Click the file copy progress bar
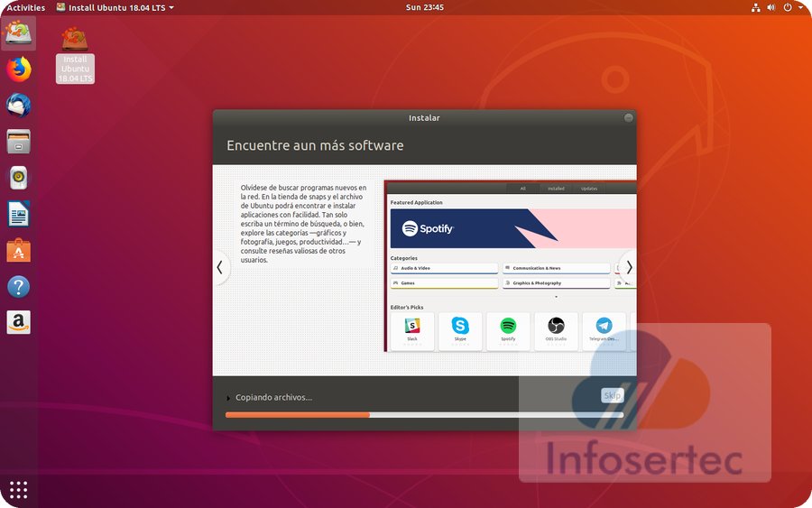 tap(424, 415)
